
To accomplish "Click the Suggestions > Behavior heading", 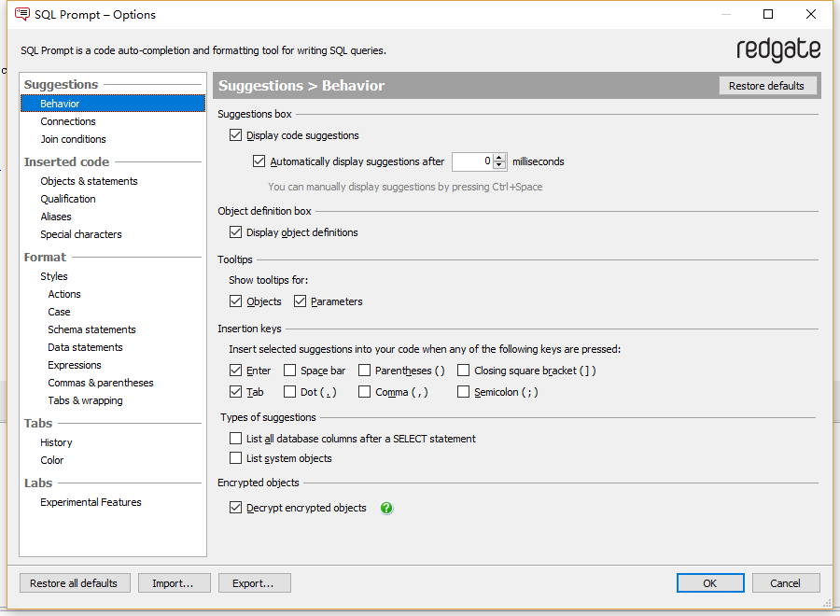I will coord(301,86).
